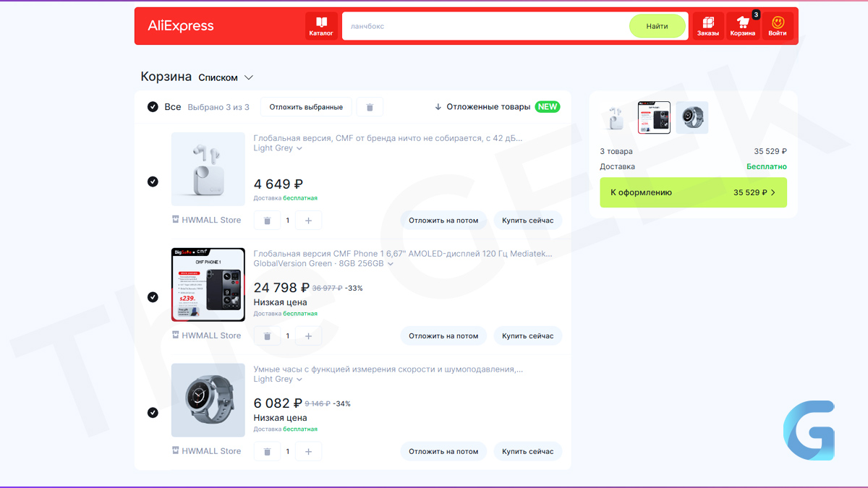Open the Заказы orders icon

pyautogui.click(x=708, y=26)
